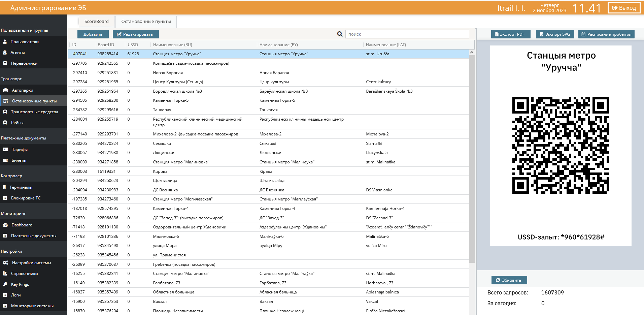Click the Перевозчики bus icon
644x315 pixels.
[x=5, y=63]
